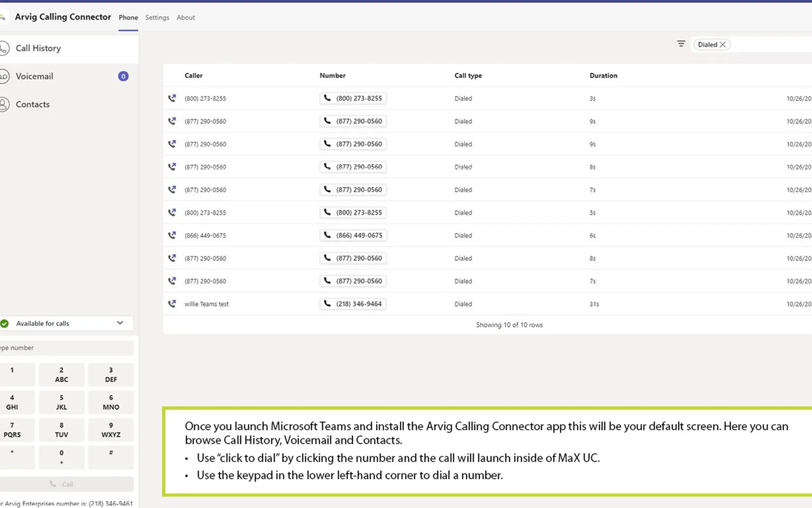Image resolution: width=812 pixels, height=508 pixels.
Task: Open the filter icon above the table
Action: pos(681,44)
